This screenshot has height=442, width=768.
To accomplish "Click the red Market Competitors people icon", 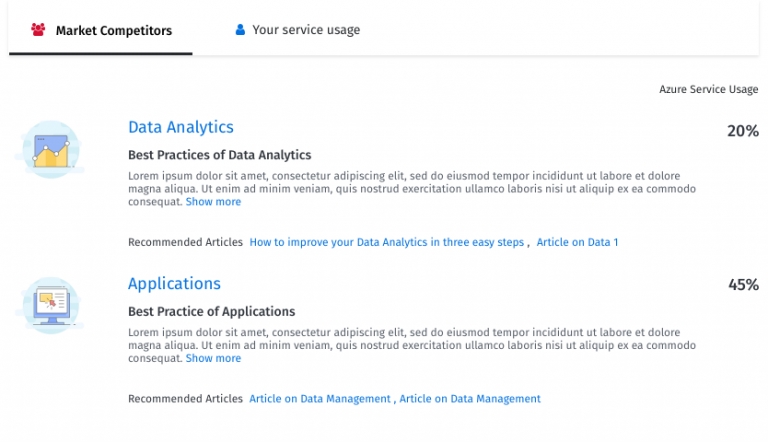I will (x=38, y=30).
